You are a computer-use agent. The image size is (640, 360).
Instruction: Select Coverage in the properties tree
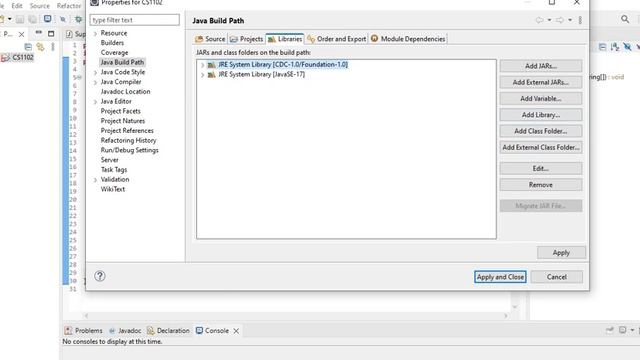[114, 52]
